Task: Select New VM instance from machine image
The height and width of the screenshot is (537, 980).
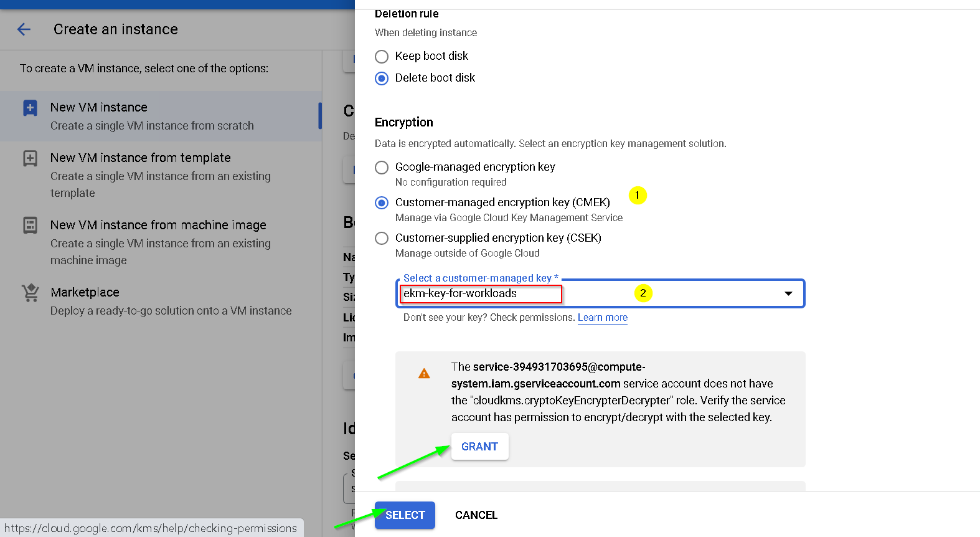Action: point(161,242)
